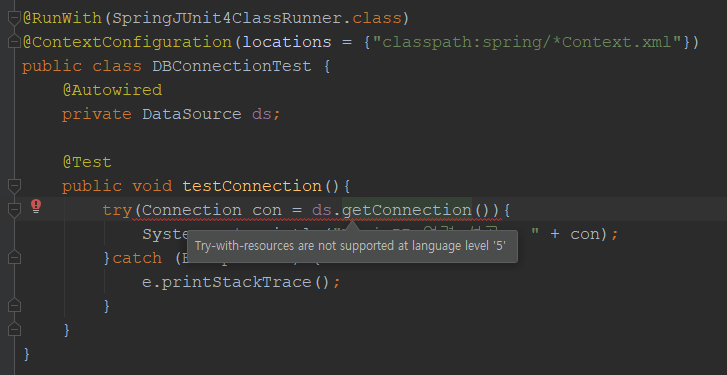Click the con variable after the plus sign
727x375 pixels.
585,234
